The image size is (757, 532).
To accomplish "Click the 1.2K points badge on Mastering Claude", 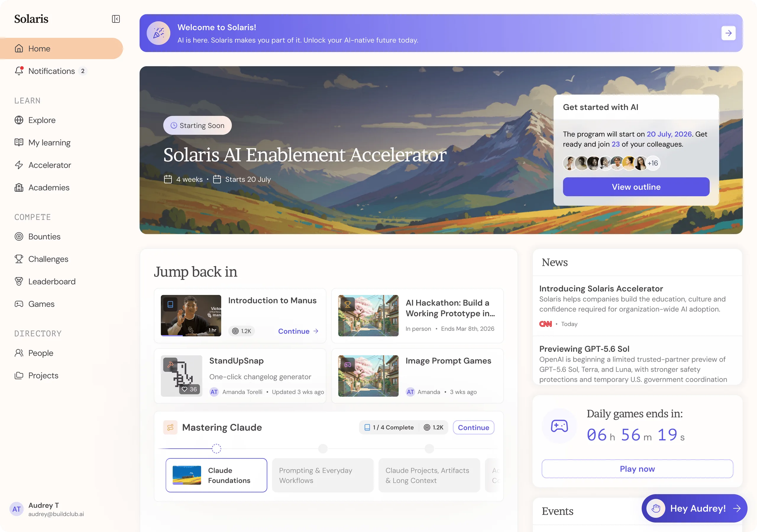I will coord(434,427).
